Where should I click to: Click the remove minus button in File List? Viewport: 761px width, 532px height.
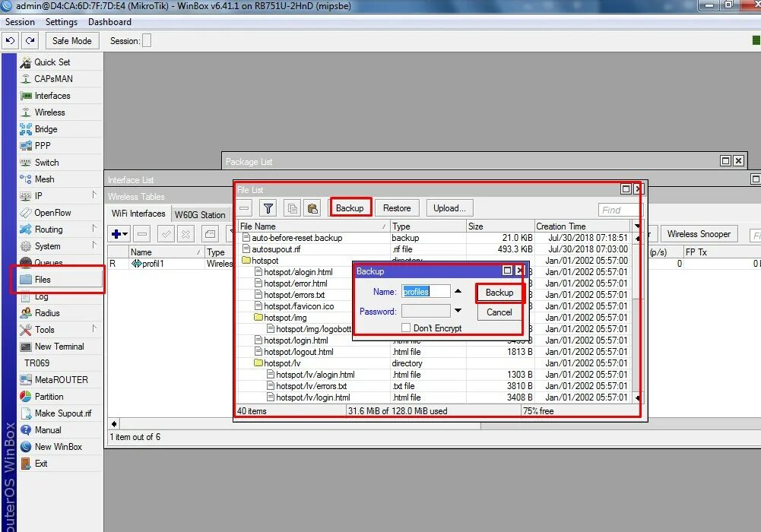coord(244,208)
